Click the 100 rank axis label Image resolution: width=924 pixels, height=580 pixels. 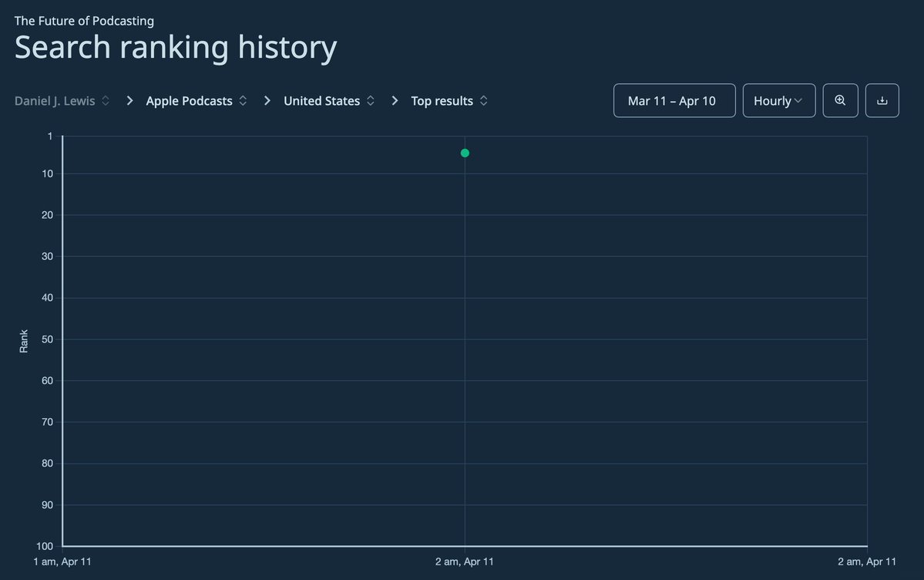45,546
